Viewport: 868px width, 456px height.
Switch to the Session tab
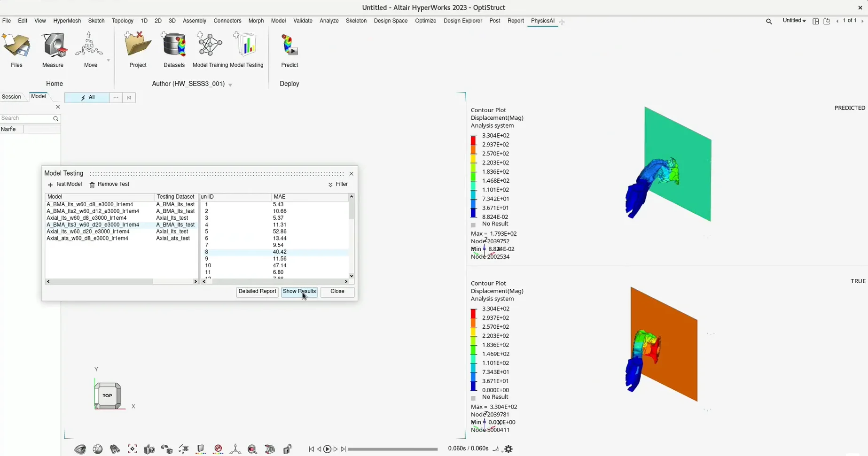12,97
